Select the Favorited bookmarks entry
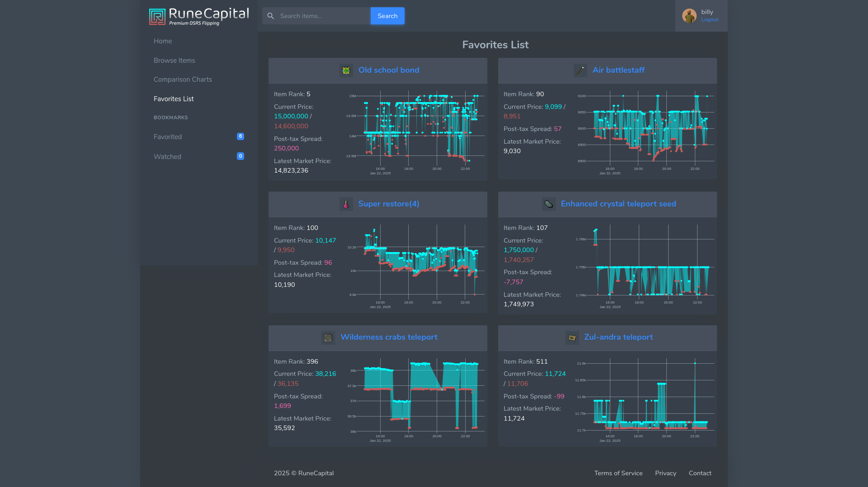Screen dimensions: 868x487 point(168,137)
